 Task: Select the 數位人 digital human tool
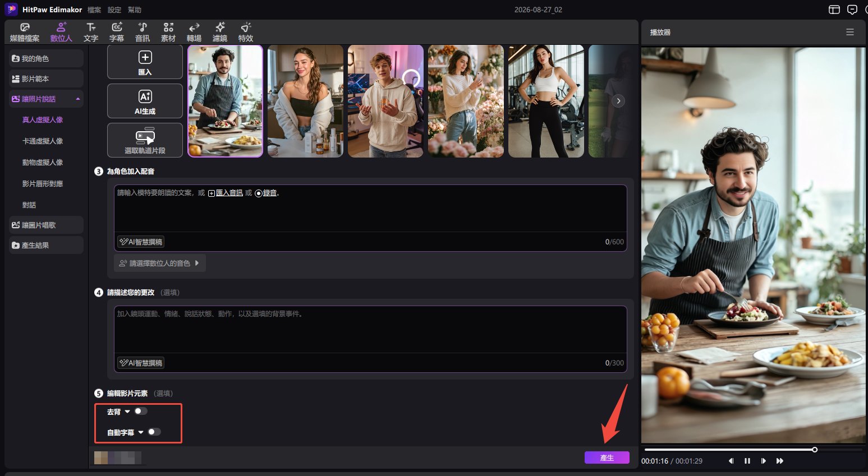click(61, 33)
